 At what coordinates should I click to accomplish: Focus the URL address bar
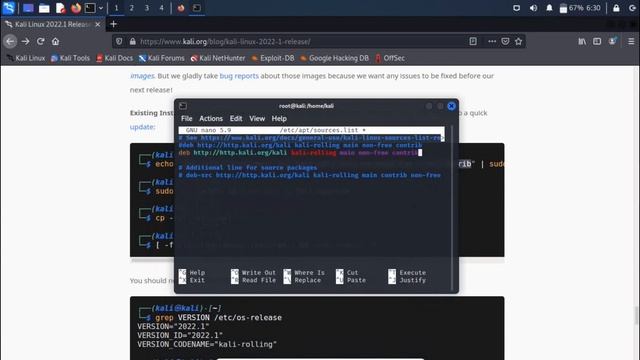tap(302, 41)
